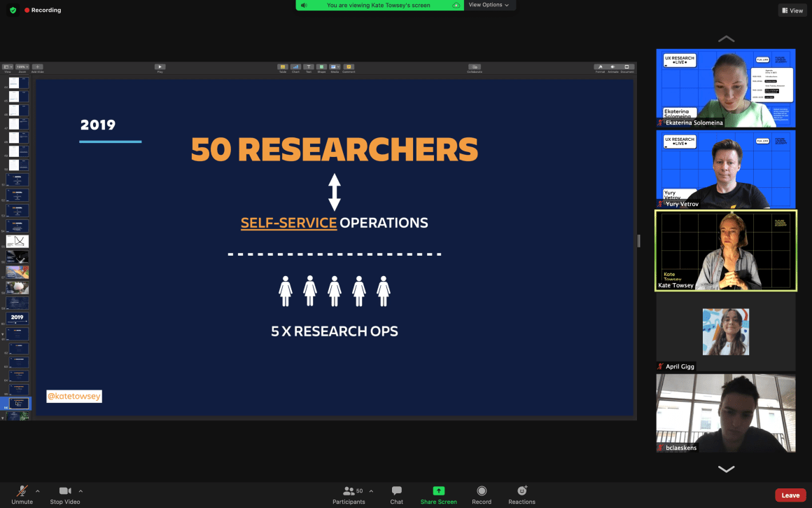Image resolution: width=812 pixels, height=508 pixels.
Task: Click the Play button in Keynote toolbar
Action: click(160, 67)
